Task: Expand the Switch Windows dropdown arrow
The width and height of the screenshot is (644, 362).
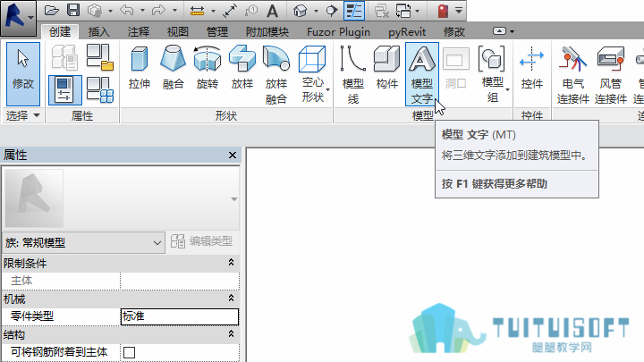Action: [418, 11]
